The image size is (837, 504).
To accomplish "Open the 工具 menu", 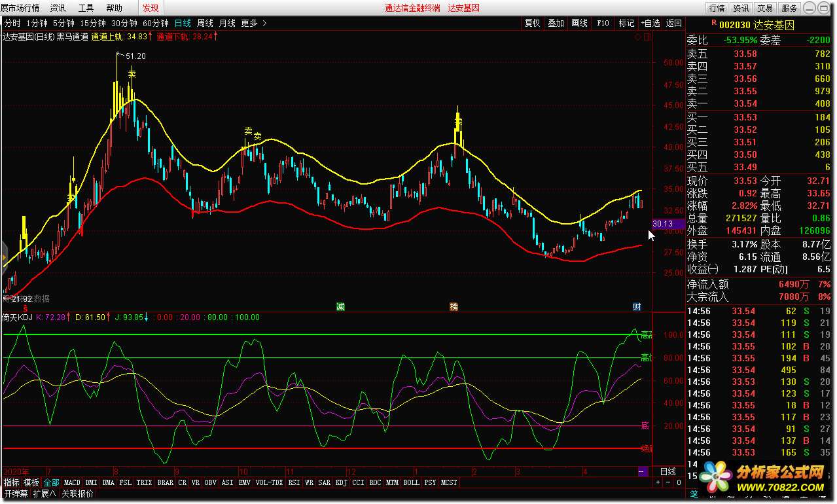I will [x=86, y=8].
